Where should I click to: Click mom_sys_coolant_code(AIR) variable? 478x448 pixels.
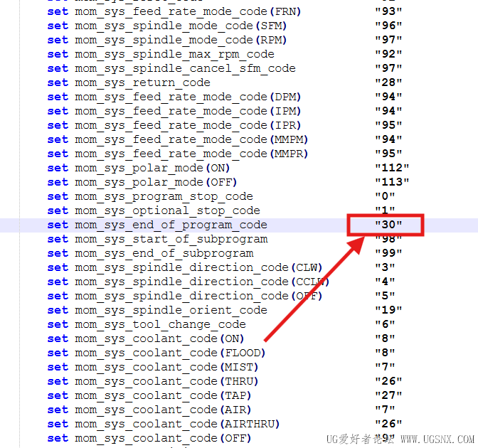tap(163, 410)
